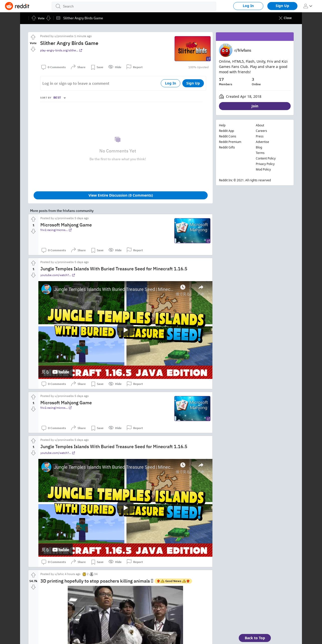Save the second Jungle Temples Islands post
Screen dimensions: 322x644
click(x=97, y=562)
